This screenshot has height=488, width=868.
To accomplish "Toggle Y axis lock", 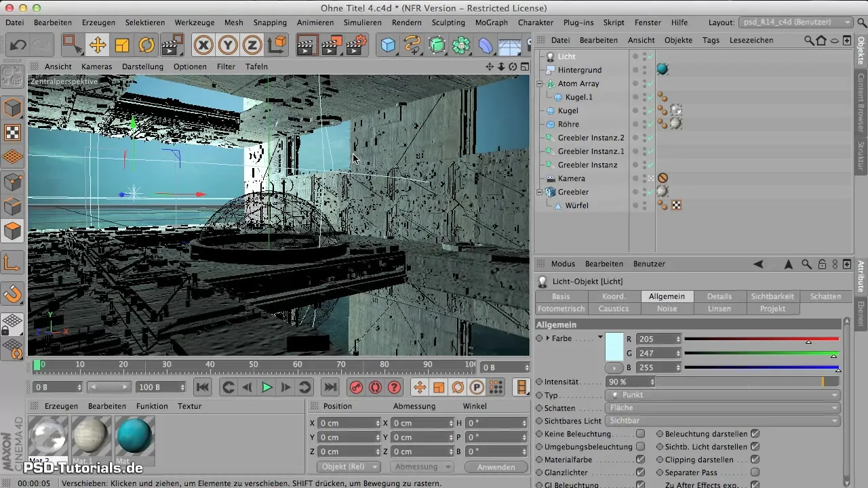I will point(228,45).
